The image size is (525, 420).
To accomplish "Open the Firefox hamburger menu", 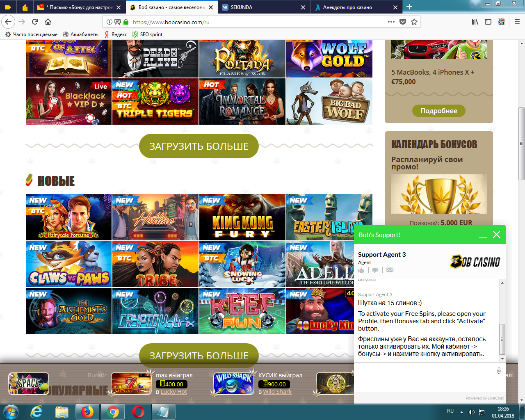I will point(517,22).
